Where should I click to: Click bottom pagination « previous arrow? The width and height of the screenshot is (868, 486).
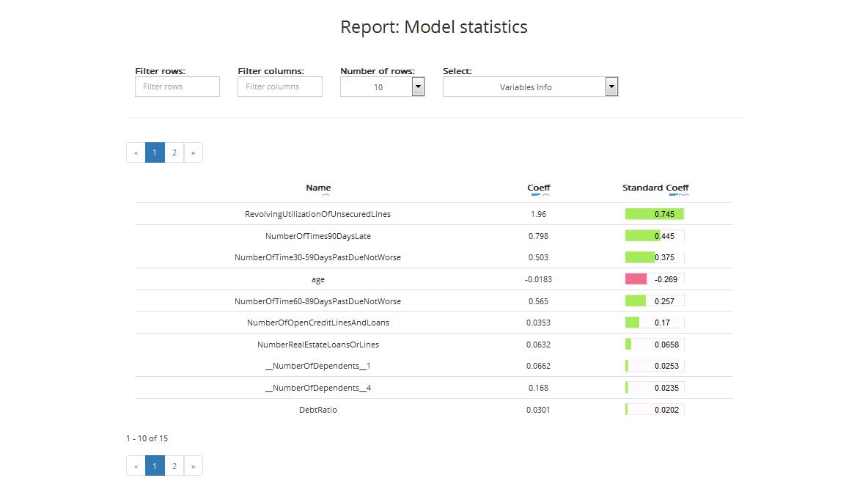tap(136, 465)
